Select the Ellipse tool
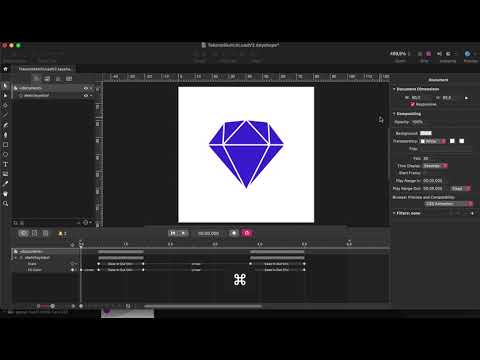This screenshot has width=480, height=360. [5, 154]
